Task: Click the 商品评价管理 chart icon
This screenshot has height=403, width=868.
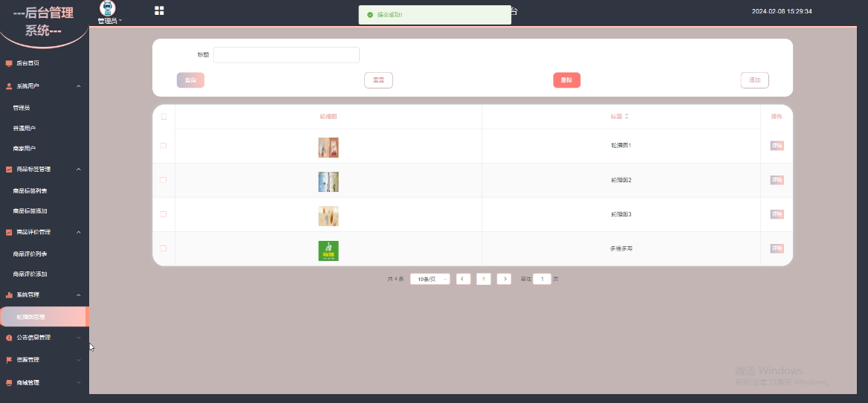Action: [x=9, y=232]
